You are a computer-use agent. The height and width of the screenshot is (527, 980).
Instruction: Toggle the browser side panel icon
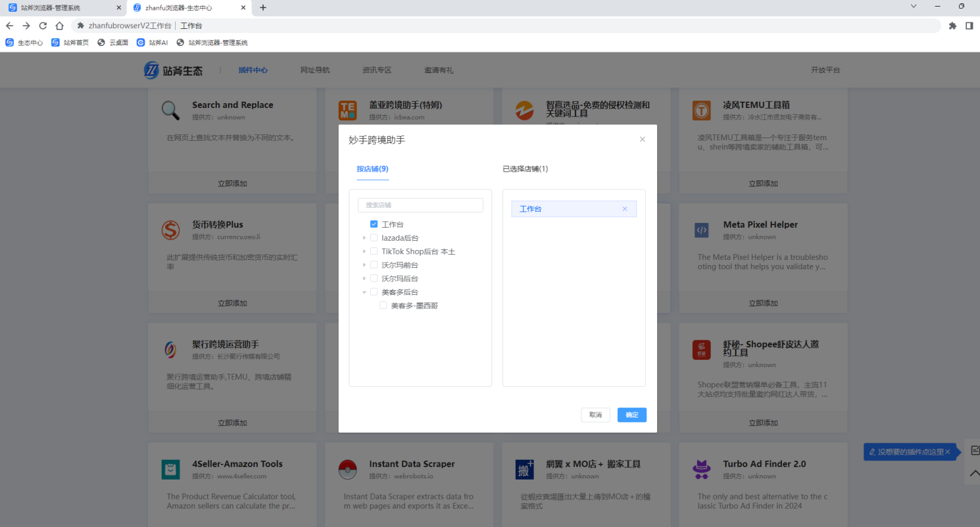pyautogui.click(x=969, y=26)
